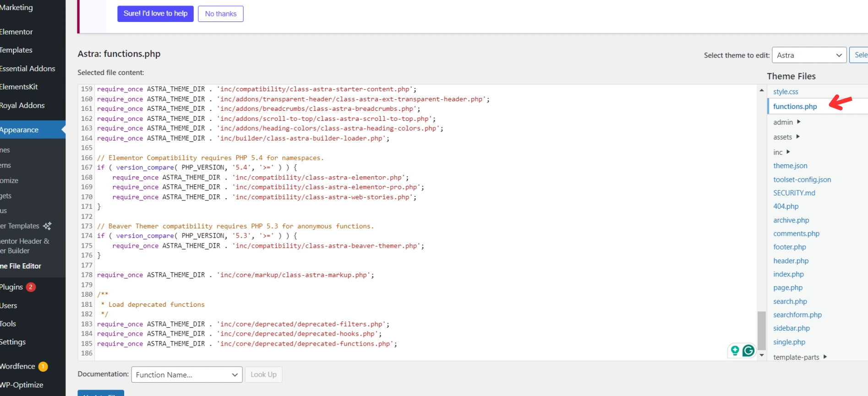Screen dimensions: 868x396
Task: Click line 185 deprecated-functions.php code
Action: pyautogui.click(x=247, y=344)
